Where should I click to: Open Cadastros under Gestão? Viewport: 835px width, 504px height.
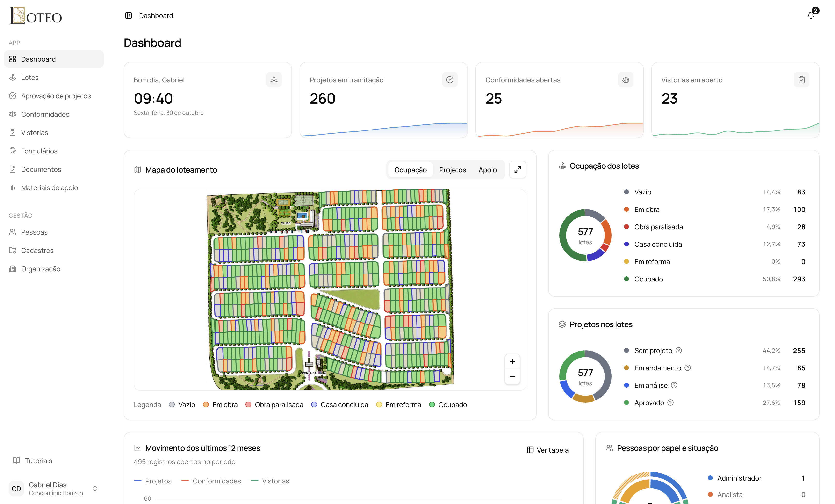(54, 251)
